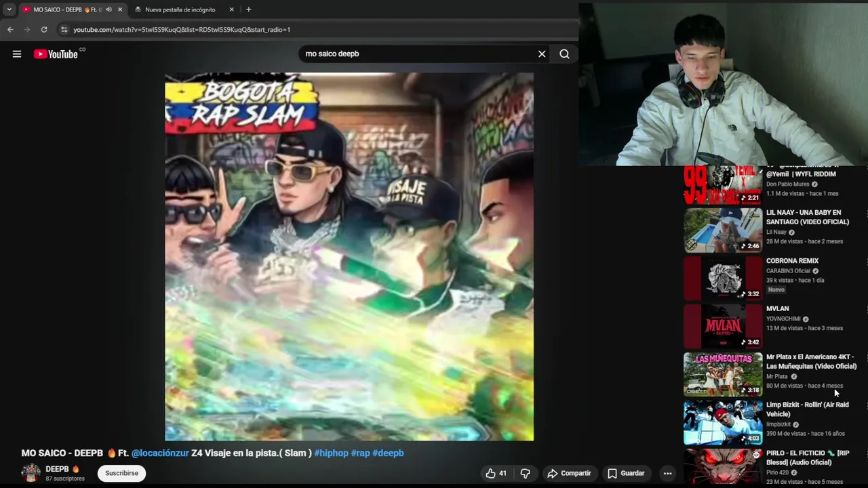Clear the search box with X icon
Viewport: 868px width, 488px height.
pos(542,54)
